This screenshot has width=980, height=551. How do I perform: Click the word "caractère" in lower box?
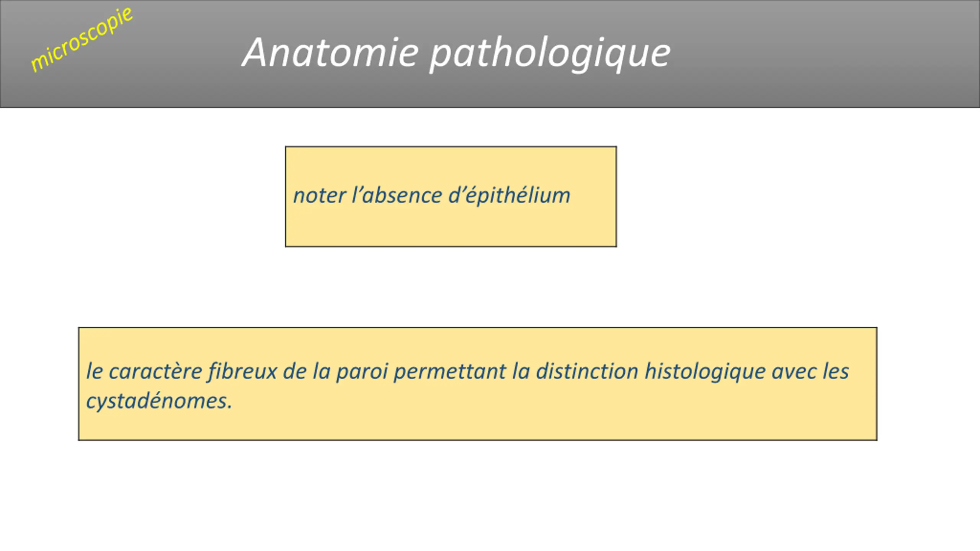click(x=155, y=371)
